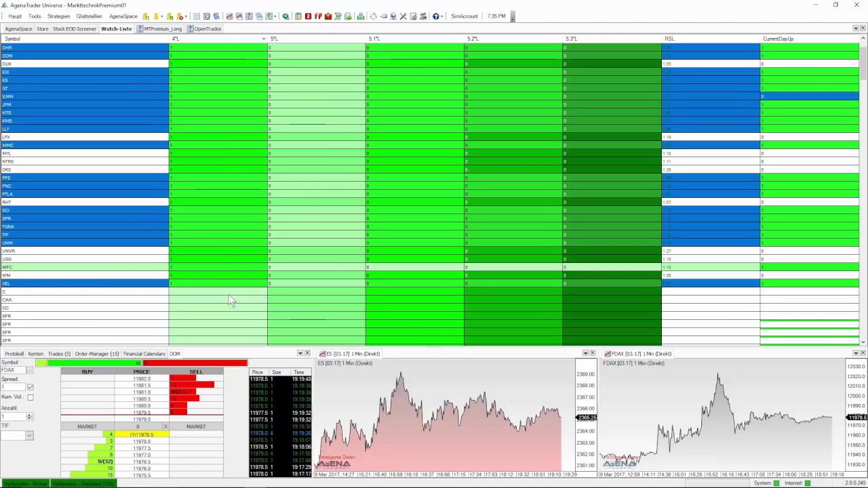
Task: Click the FDAX symbol input field
Action: pyautogui.click(x=12, y=370)
